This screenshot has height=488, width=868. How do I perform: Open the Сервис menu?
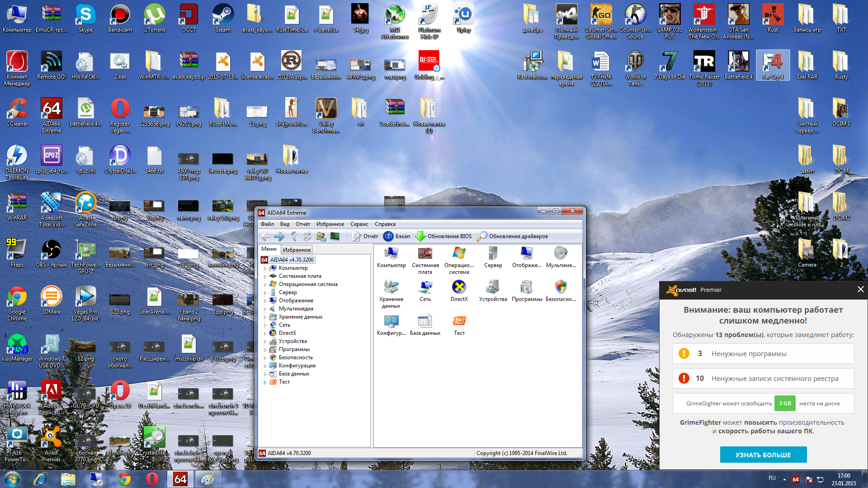359,224
